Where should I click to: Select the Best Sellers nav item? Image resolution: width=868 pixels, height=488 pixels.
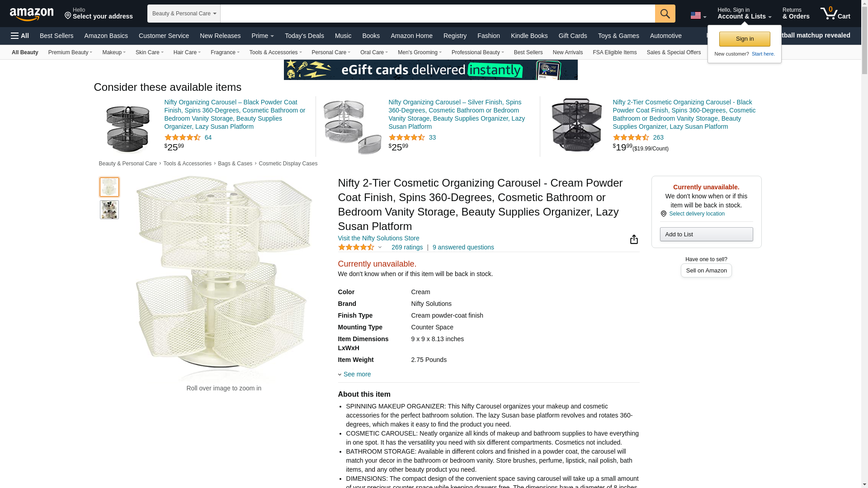point(57,36)
